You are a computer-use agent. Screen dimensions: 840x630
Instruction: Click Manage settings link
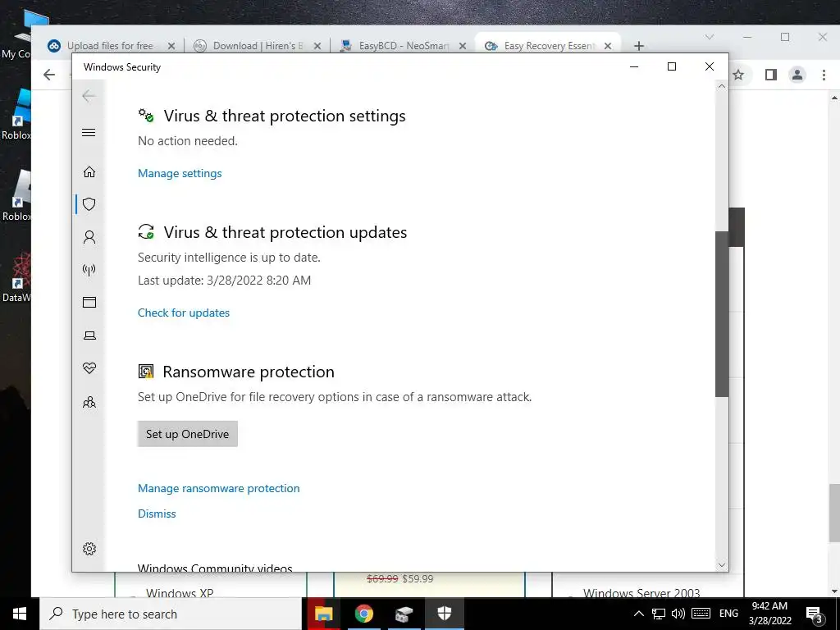[x=180, y=173]
